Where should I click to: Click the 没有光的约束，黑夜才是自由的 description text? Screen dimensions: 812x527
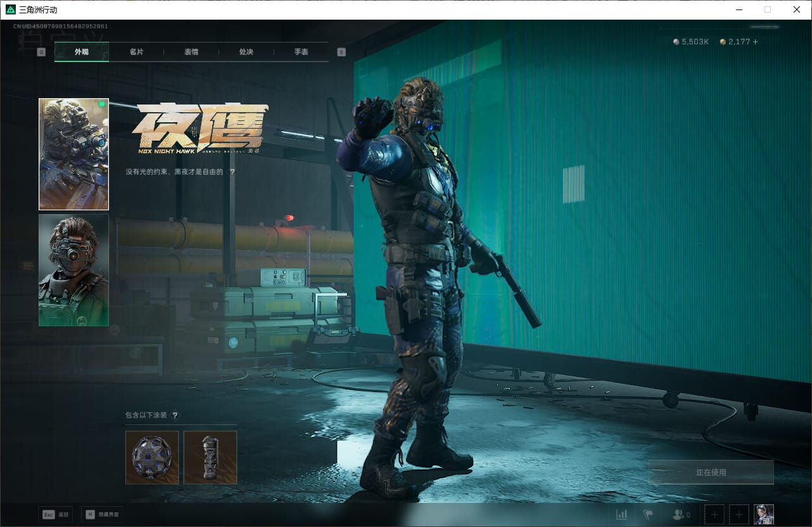click(x=175, y=172)
